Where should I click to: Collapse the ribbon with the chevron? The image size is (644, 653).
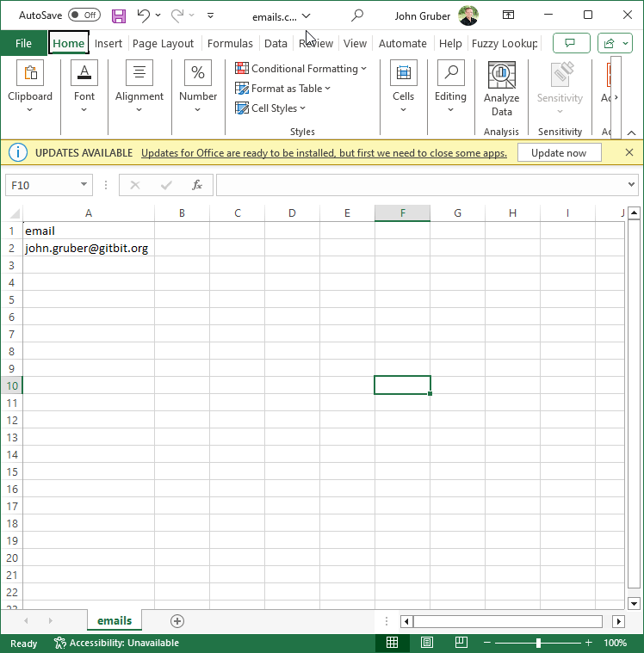pos(631,132)
